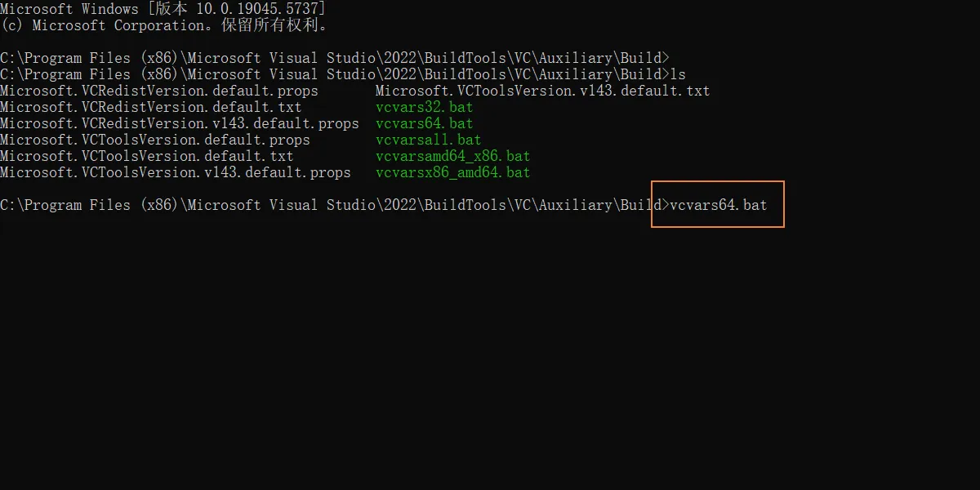Click the vcvarsx86_amd64.bat file name

pyautogui.click(x=452, y=172)
